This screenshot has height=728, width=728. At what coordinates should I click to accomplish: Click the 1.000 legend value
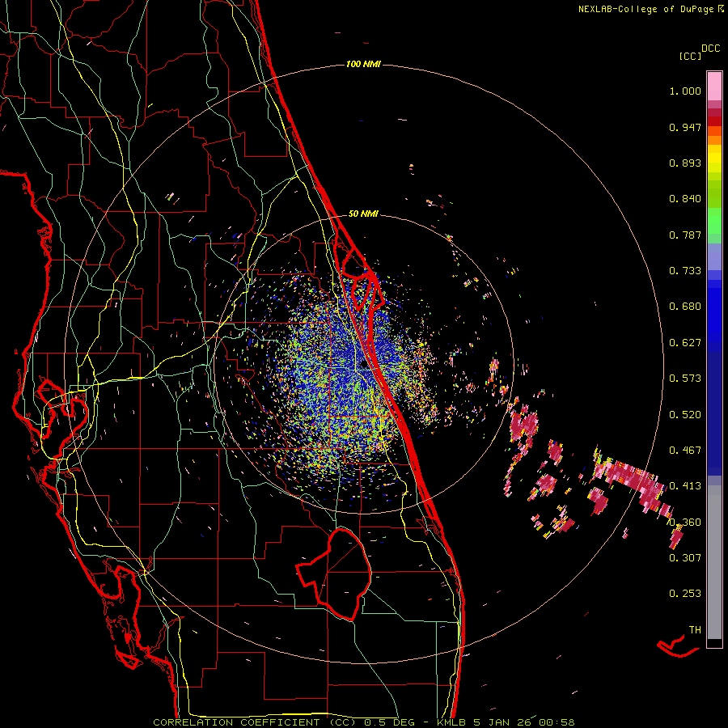click(x=685, y=91)
